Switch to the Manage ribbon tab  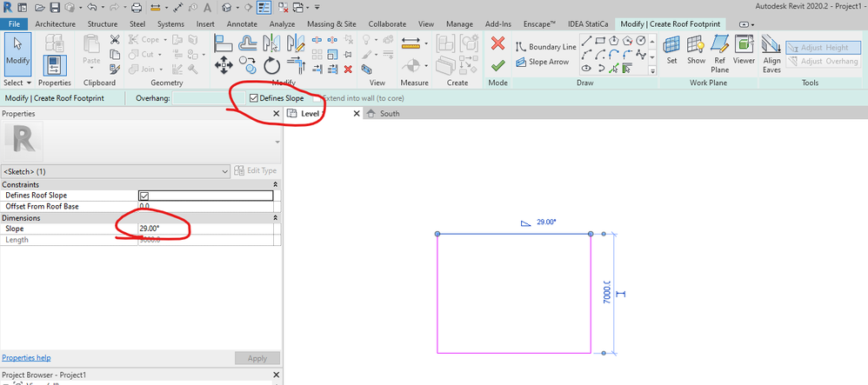459,23
